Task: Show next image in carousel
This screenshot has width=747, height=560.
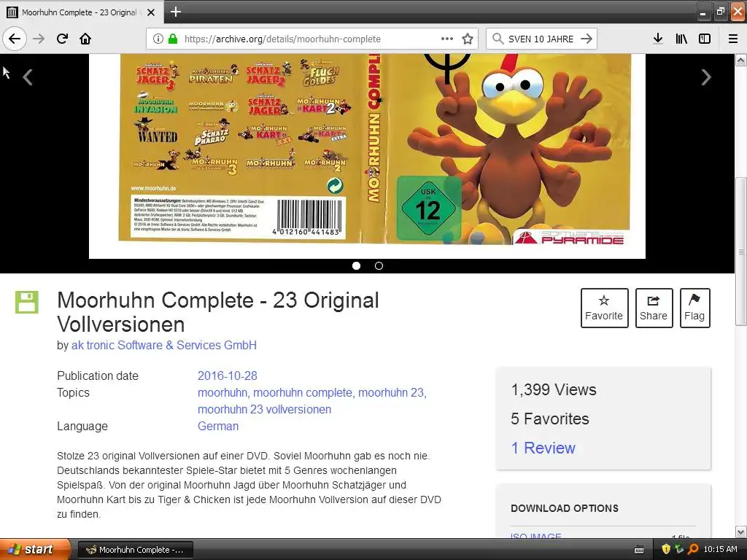Action: coord(706,77)
